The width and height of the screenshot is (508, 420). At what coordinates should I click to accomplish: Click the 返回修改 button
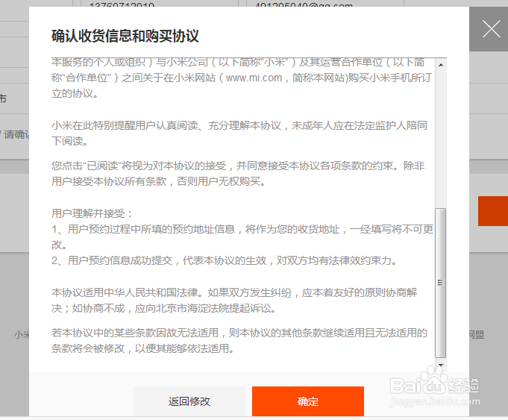click(x=189, y=401)
